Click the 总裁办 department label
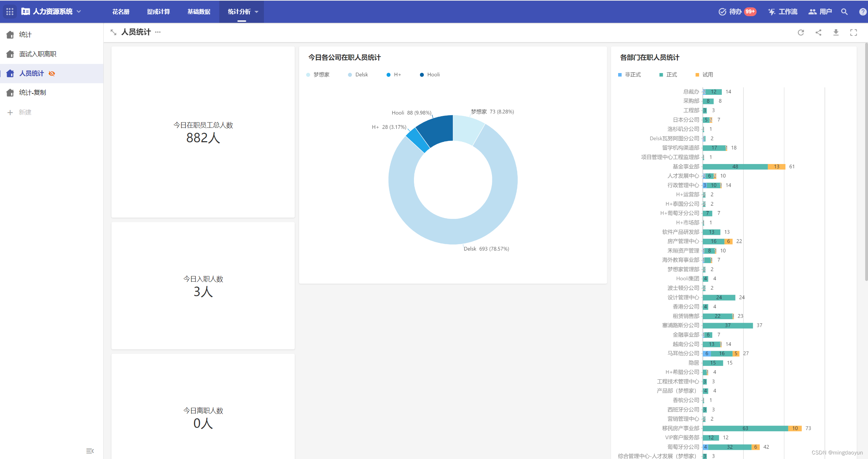Viewport: 868px width, 459px height. 691,92
